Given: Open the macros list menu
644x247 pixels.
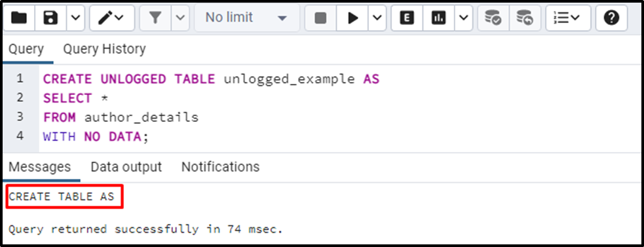Looking at the screenshot, I should tap(568, 18).
